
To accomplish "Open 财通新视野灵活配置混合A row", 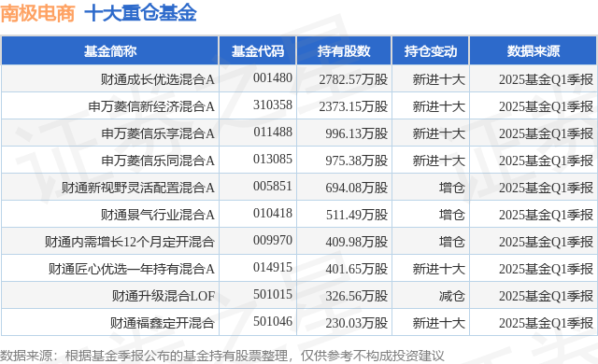I will click(x=299, y=188).
